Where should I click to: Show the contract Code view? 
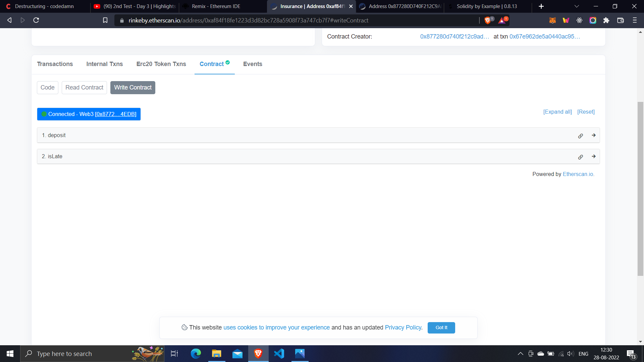[48, 87]
